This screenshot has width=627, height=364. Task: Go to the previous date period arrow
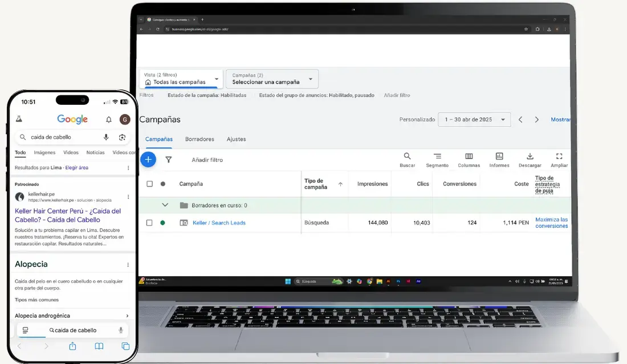click(x=520, y=120)
